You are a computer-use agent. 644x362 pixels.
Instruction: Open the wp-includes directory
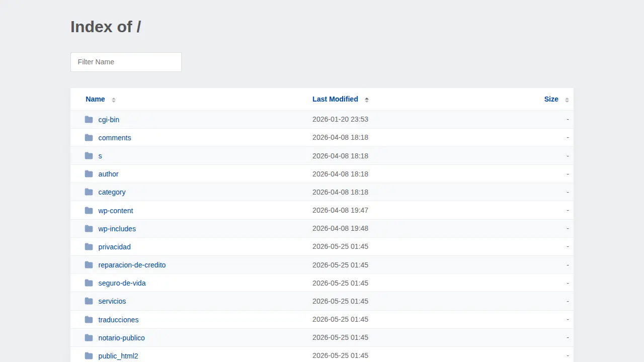117,229
